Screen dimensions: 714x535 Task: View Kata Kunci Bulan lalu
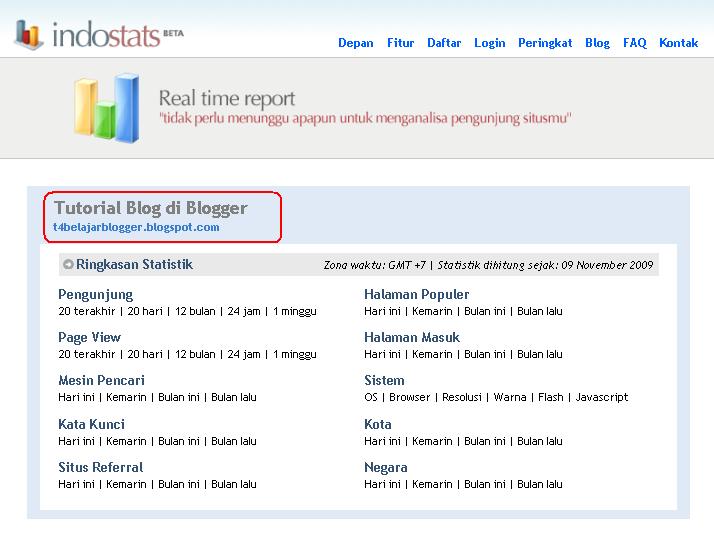(234, 441)
